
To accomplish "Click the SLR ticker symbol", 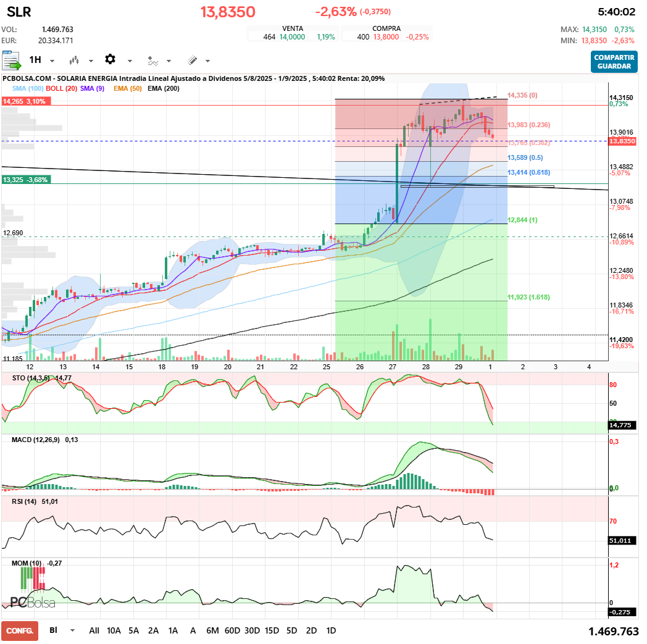I will pyautogui.click(x=19, y=12).
